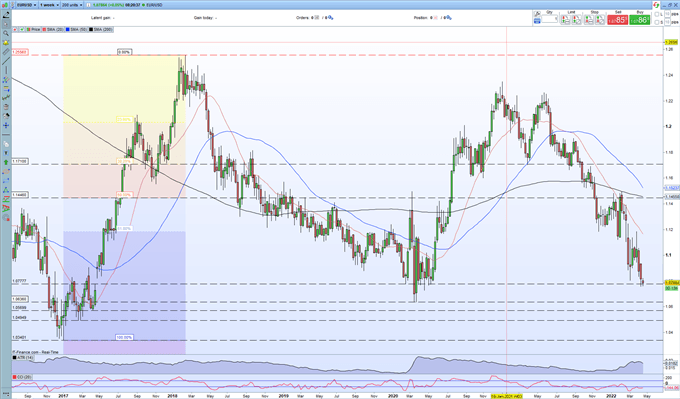
Task: Click the red Sell price button
Action: tap(617, 20)
